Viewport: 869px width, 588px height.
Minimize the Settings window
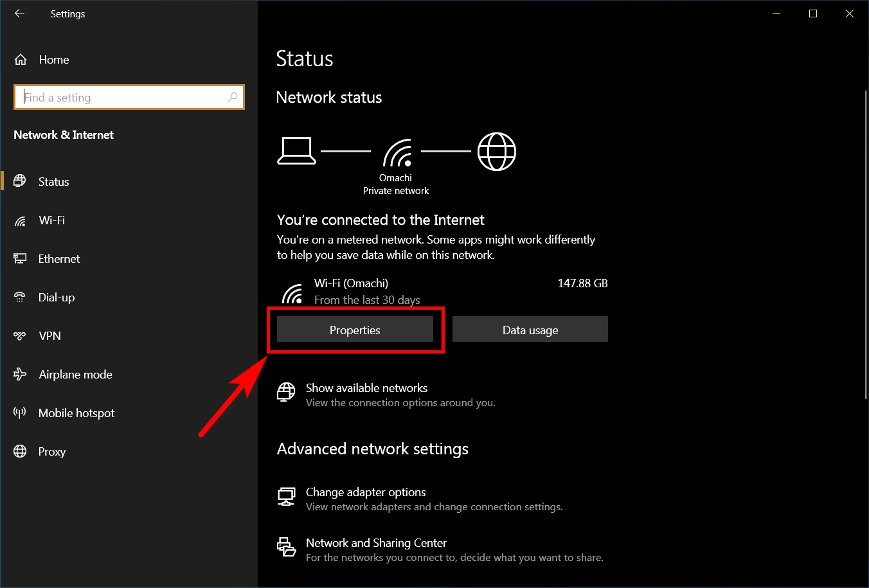[x=776, y=13]
